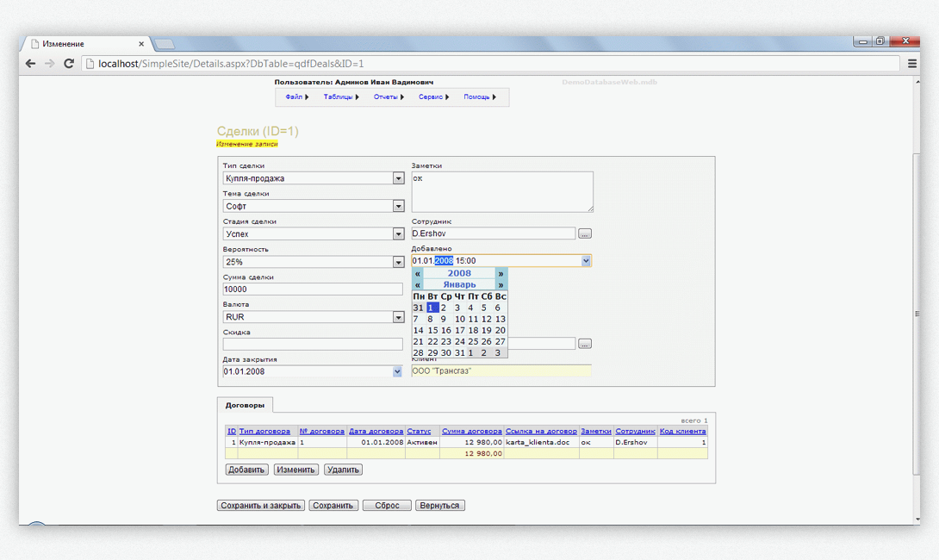Open the Сотрудник lookup ellipsis button
Viewport: 939px width, 560px height.
point(585,233)
